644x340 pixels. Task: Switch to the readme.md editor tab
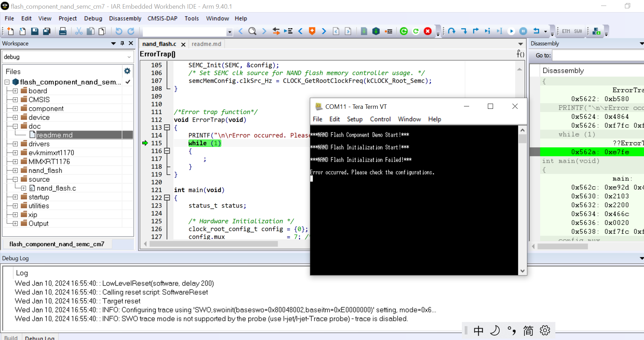(x=206, y=44)
